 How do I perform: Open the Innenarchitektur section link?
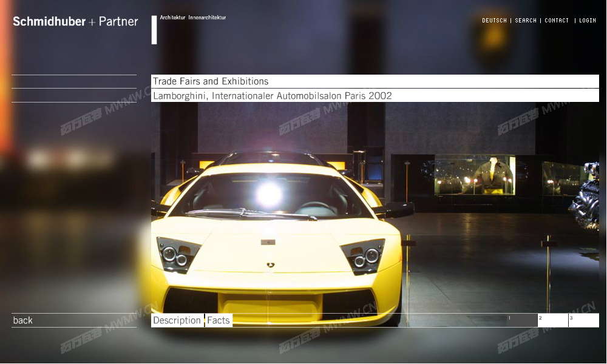[207, 18]
